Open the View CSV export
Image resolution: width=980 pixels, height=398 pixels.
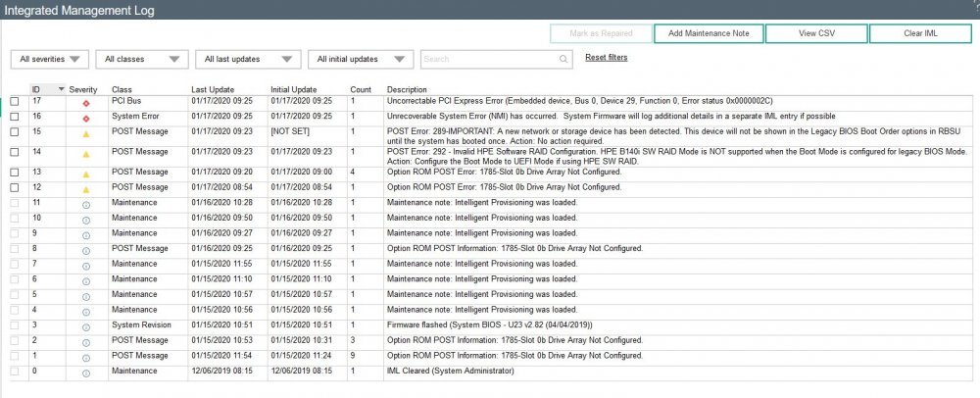(x=816, y=33)
